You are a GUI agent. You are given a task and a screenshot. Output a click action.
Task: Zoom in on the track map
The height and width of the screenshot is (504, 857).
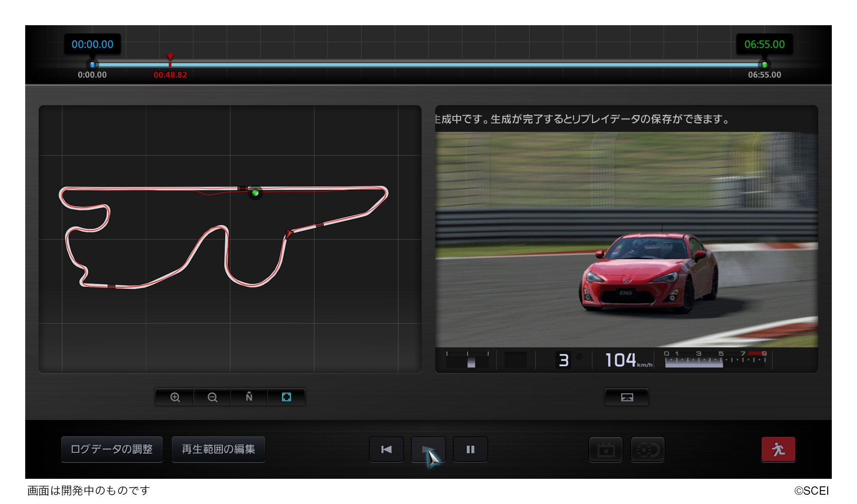(x=175, y=397)
